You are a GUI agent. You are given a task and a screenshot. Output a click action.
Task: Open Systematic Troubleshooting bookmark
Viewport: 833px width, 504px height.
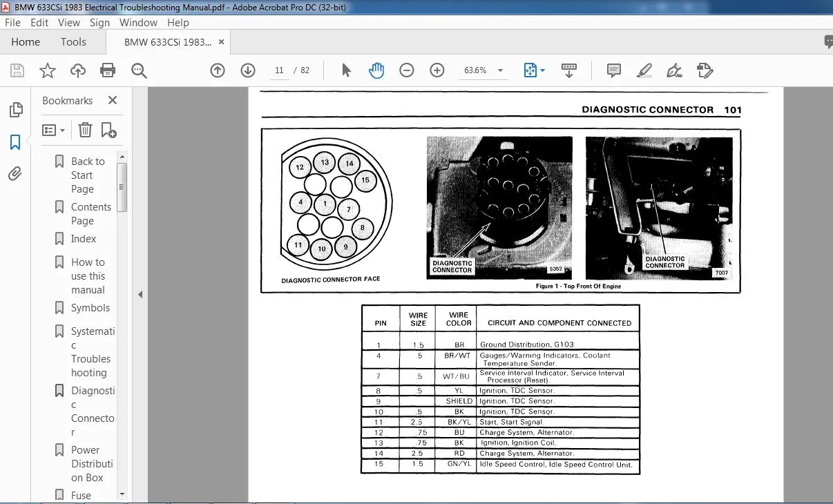tap(93, 352)
